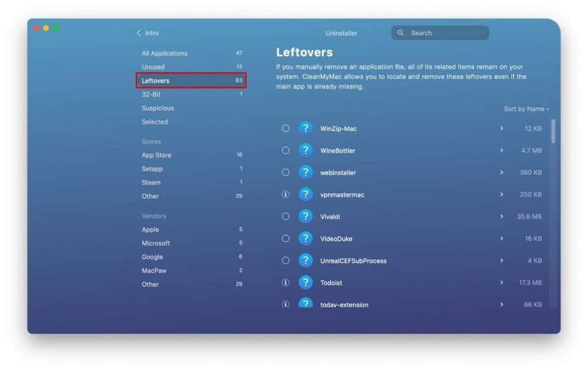Click into the Search input field
The width and height of the screenshot is (588, 370).
[440, 33]
